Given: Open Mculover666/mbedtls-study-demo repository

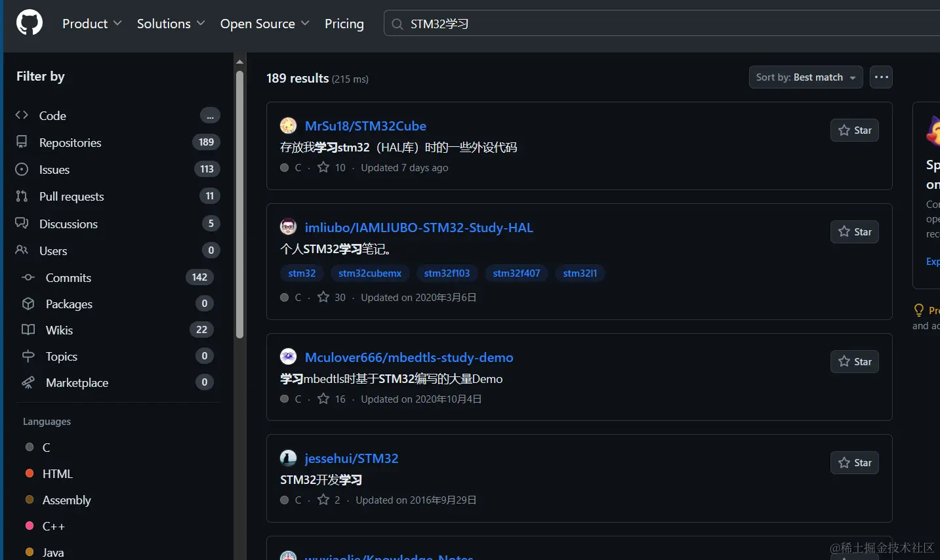Looking at the screenshot, I should pos(409,357).
